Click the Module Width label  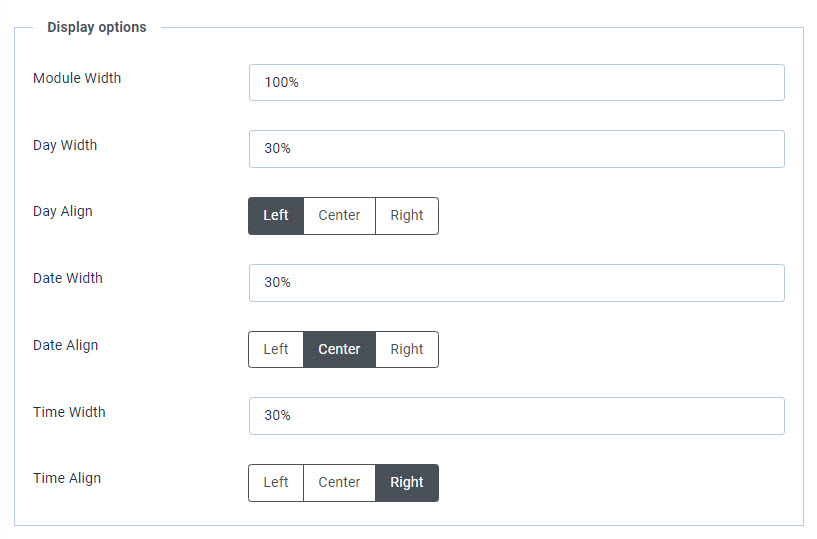tap(77, 78)
